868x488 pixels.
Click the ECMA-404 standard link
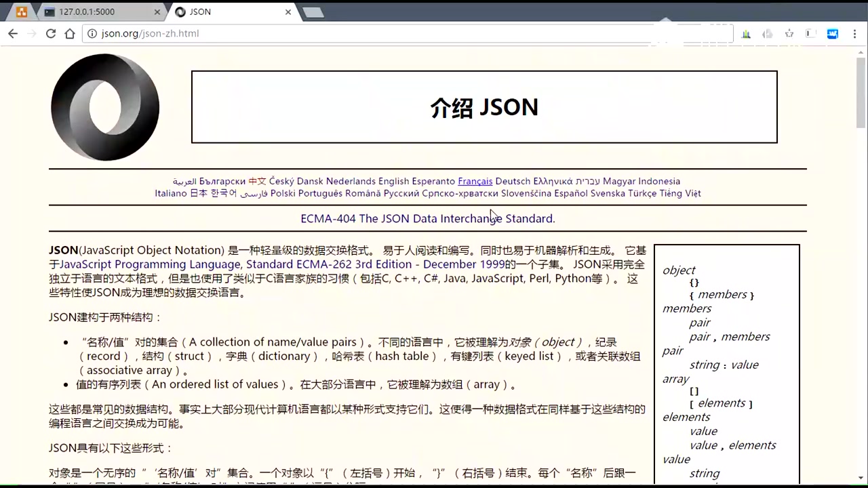(427, 218)
